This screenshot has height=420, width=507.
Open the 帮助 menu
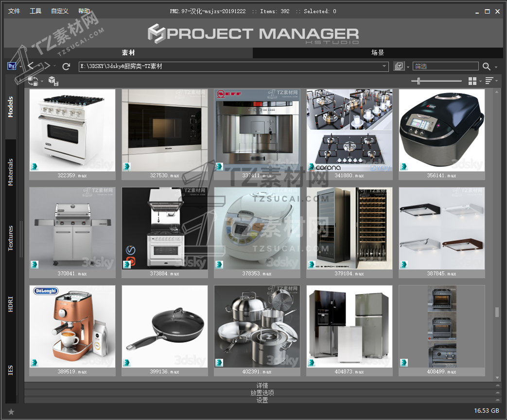click(x=84, y=11)
